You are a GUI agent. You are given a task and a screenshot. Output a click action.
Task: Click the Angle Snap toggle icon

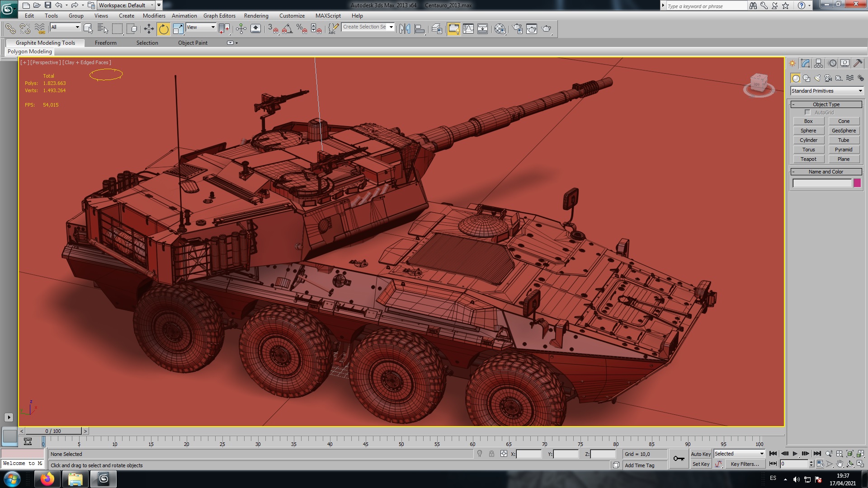[287, 29]
